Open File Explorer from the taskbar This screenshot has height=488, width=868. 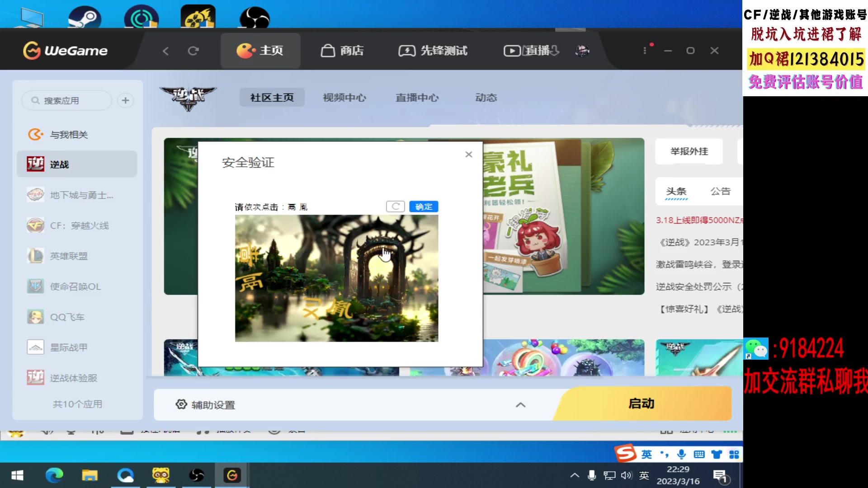pos(90,475)
